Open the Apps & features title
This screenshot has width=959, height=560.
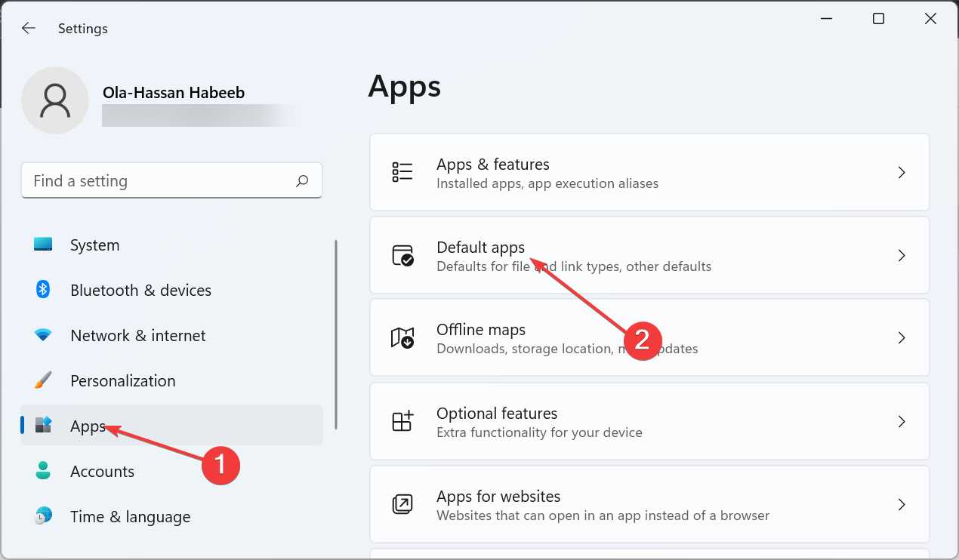click(493, 164)
